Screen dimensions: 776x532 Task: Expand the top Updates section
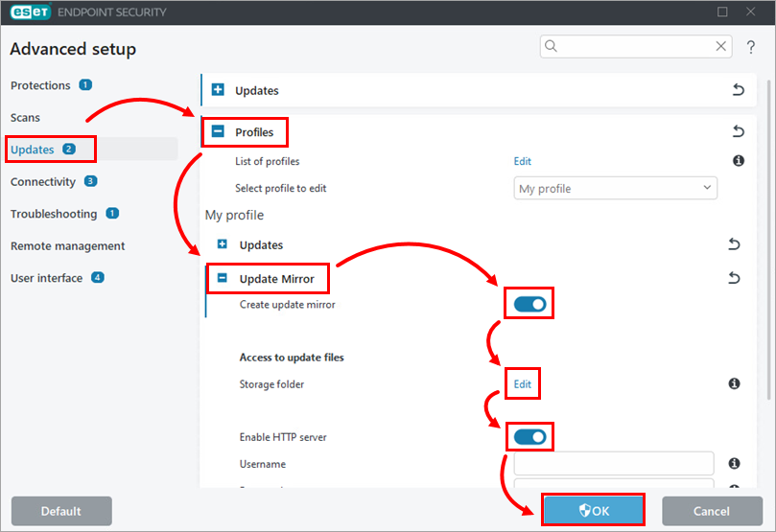click(x=218, y=90)
